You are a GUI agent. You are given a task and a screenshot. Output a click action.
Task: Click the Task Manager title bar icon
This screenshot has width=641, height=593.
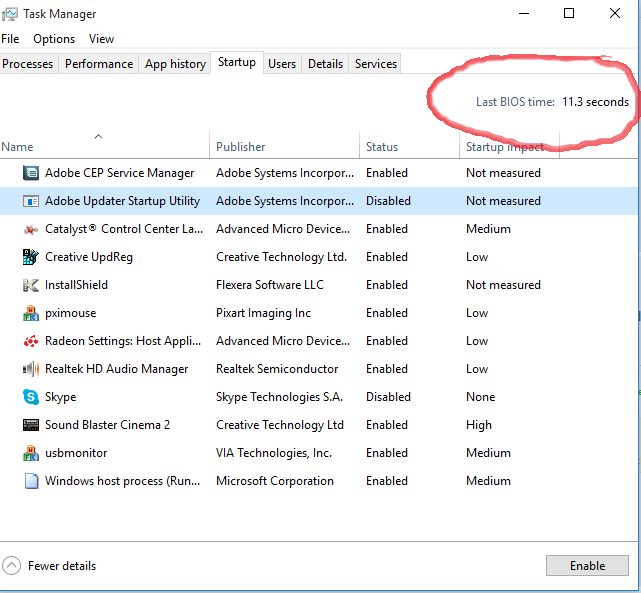click(x=9, y=14)
